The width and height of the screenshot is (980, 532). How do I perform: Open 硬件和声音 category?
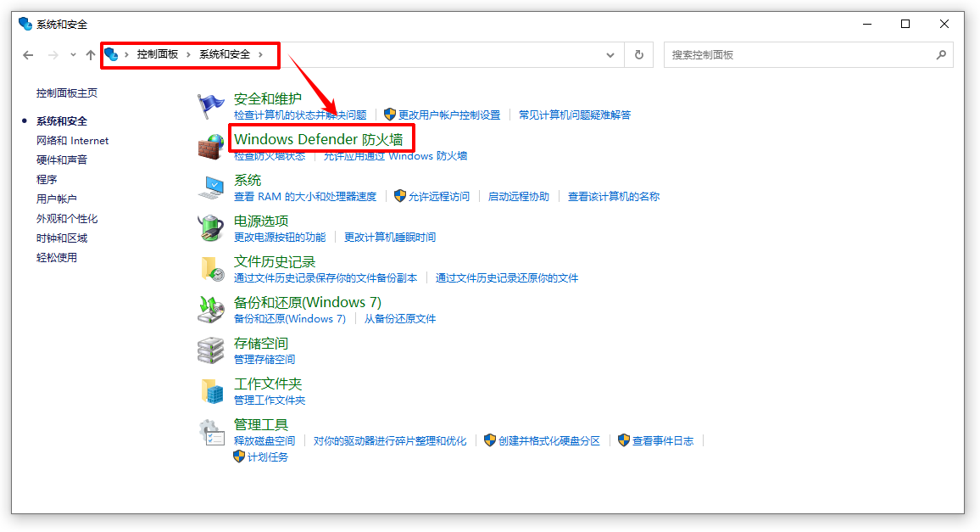[x=62, y=160]
